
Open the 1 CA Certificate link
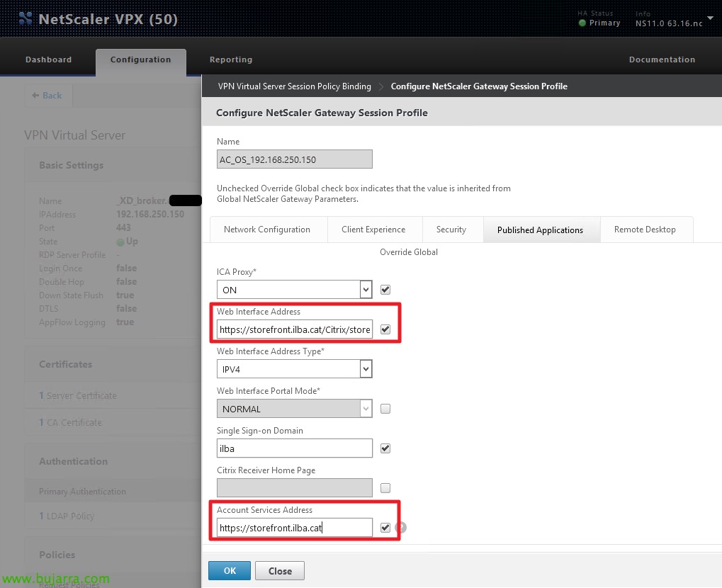70,422
